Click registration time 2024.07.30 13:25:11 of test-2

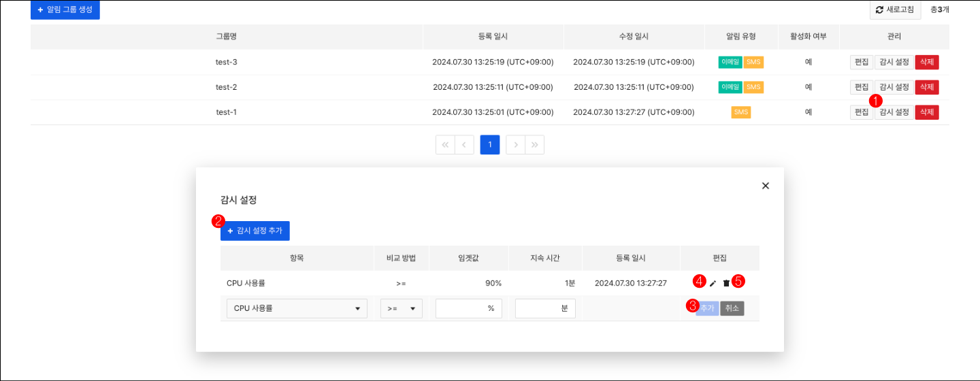tap(493, 87)
